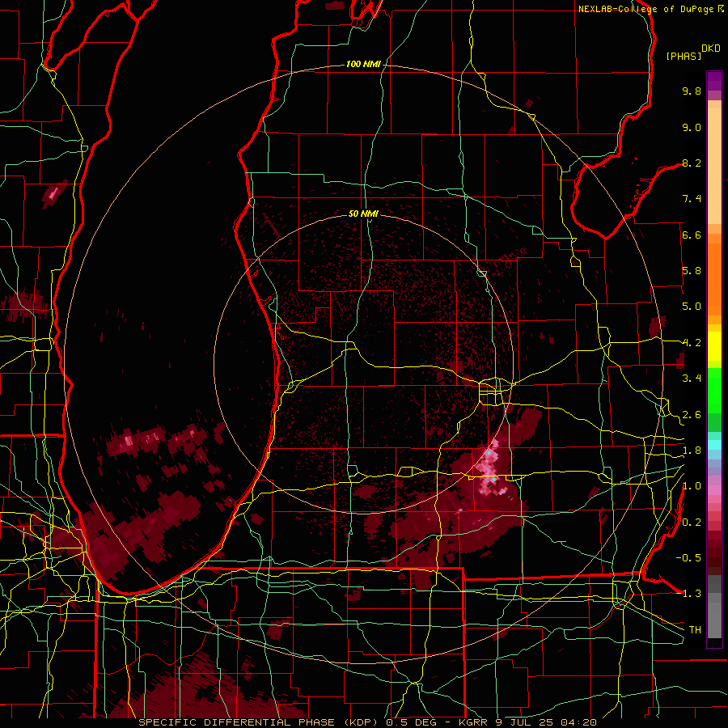Click the 8.2 scale value
This screenshot has width=728, height=728.
point(692,163)
